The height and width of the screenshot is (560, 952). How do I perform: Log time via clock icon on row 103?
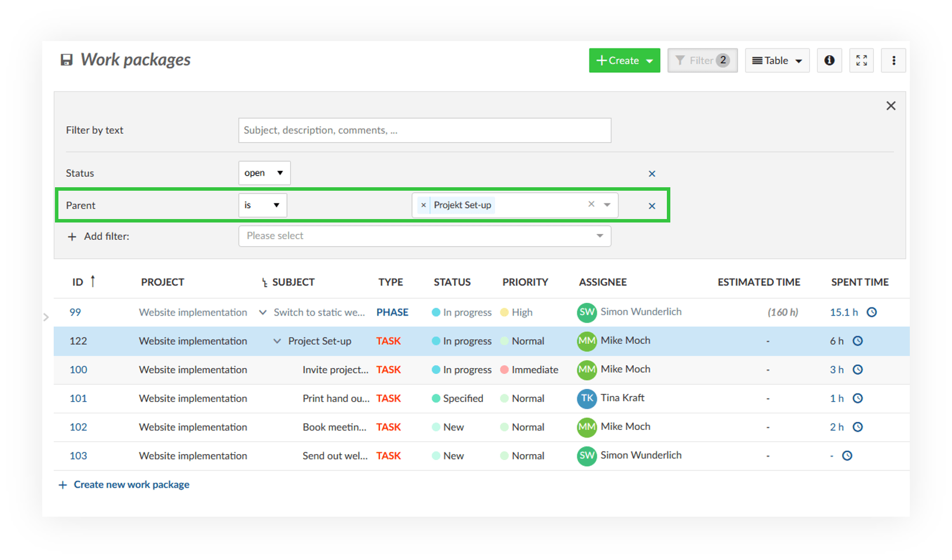pyautogui.click(x=847, y=456)
